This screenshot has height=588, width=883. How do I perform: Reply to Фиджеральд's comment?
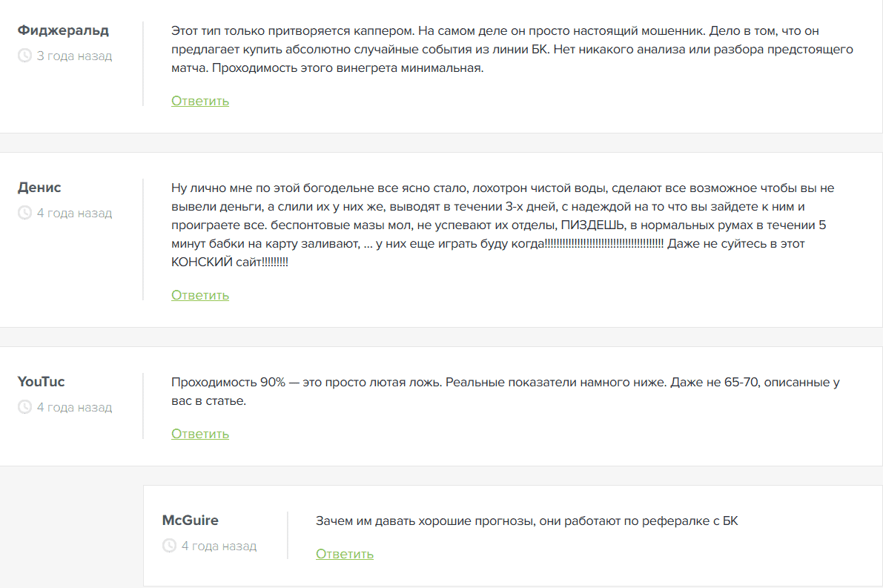200,101
